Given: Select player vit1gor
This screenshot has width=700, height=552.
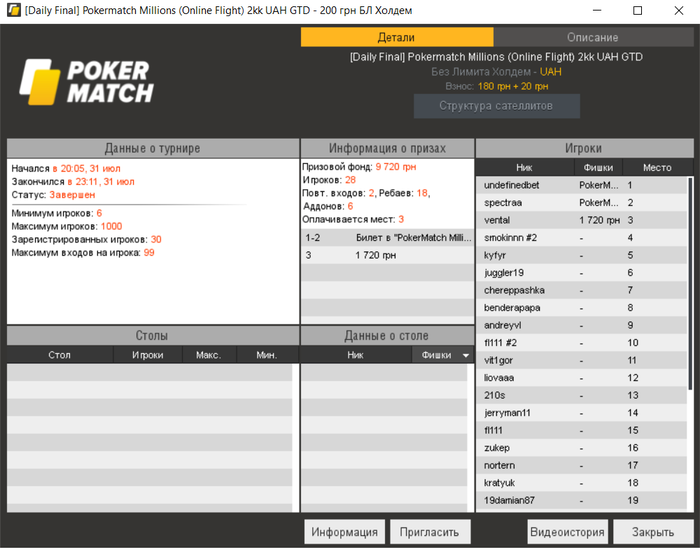Looking at the screenshot, I should (x=581, y=360).
